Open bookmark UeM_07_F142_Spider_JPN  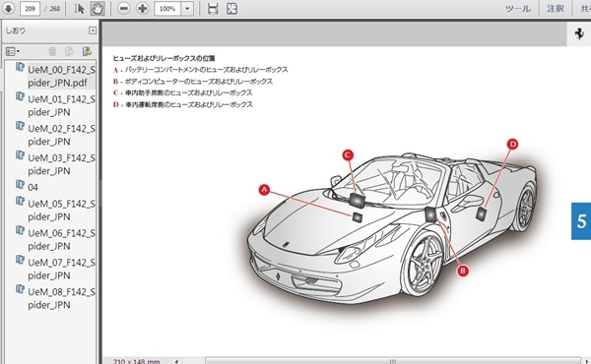tap(61, 269)
